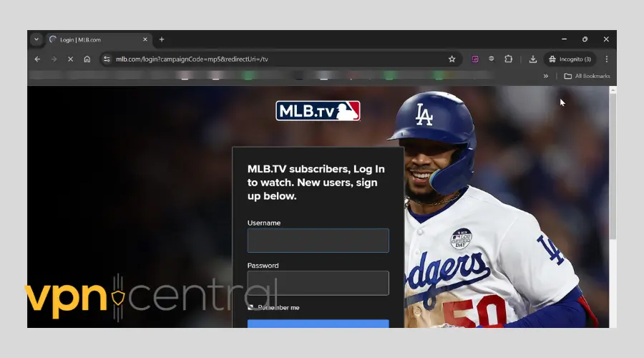The image size is (644, 358).
Task: Toggle the Remember me checkbox
Action: click(x=250, y=307)
